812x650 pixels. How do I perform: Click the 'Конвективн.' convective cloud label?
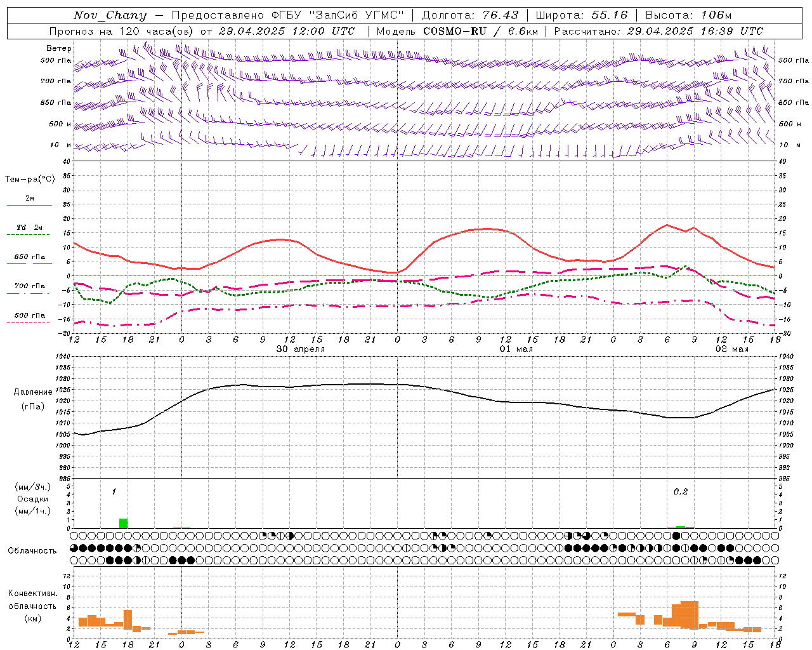pos(33,594)
